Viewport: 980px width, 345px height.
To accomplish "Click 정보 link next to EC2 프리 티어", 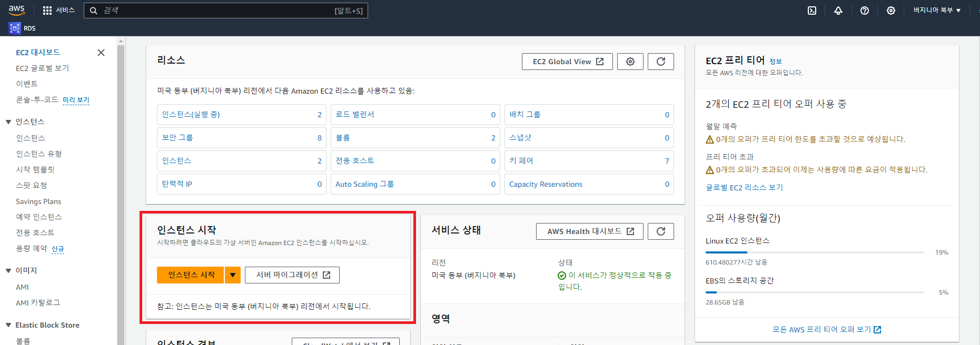I will coord(776,62).
